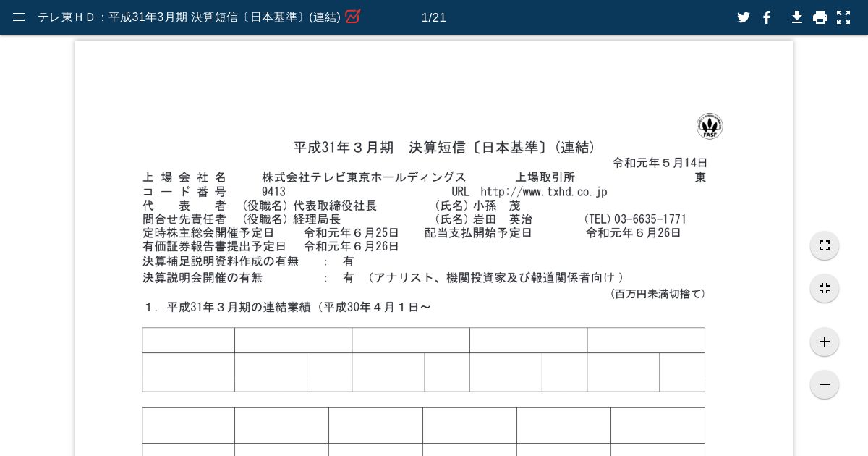
Task: Click the label 配当支払開始予定日
Action: coord(478,233)
